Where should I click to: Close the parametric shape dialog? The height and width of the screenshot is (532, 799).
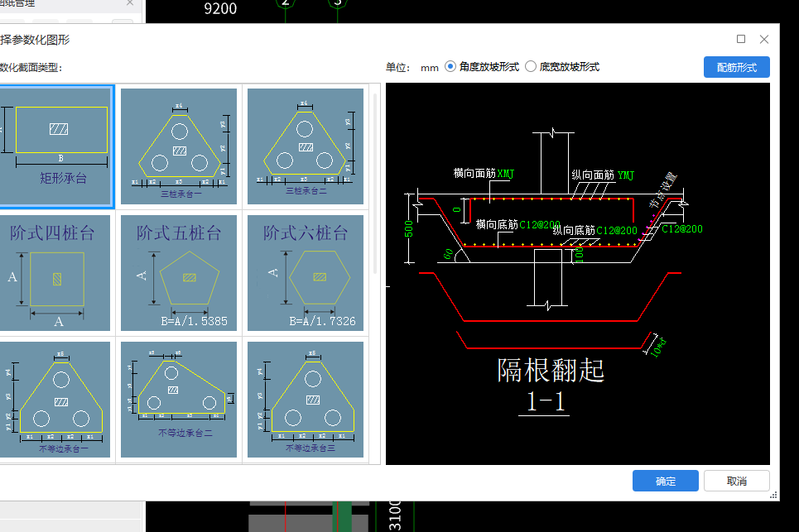(764, 39)
